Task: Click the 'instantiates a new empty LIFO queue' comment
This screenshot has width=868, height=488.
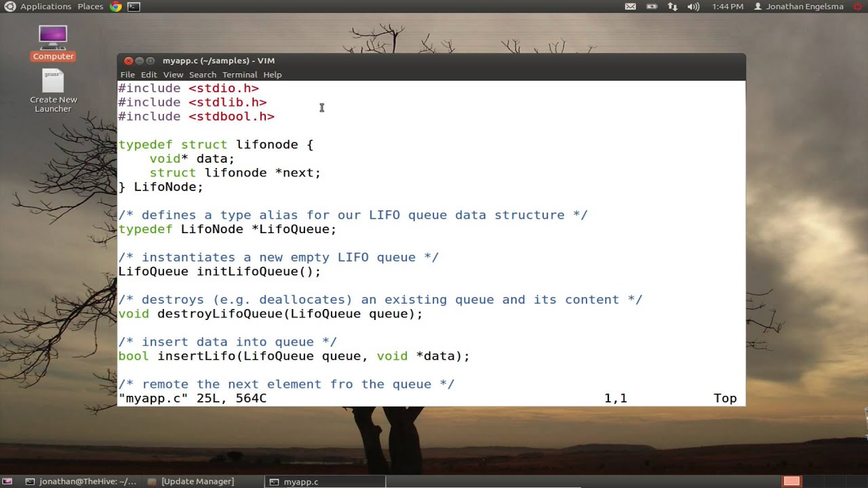Action: pyautogui.click(x=279, y=258)
